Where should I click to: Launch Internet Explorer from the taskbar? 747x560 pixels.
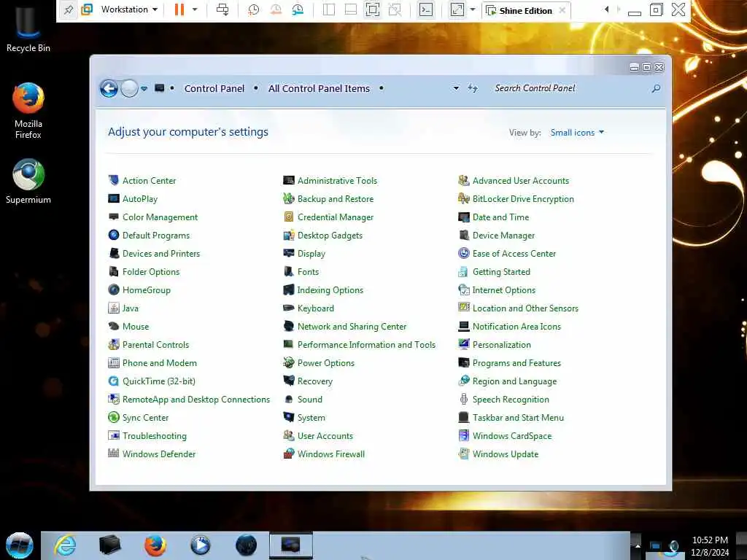pyautogui.click(x=65, y=545)
